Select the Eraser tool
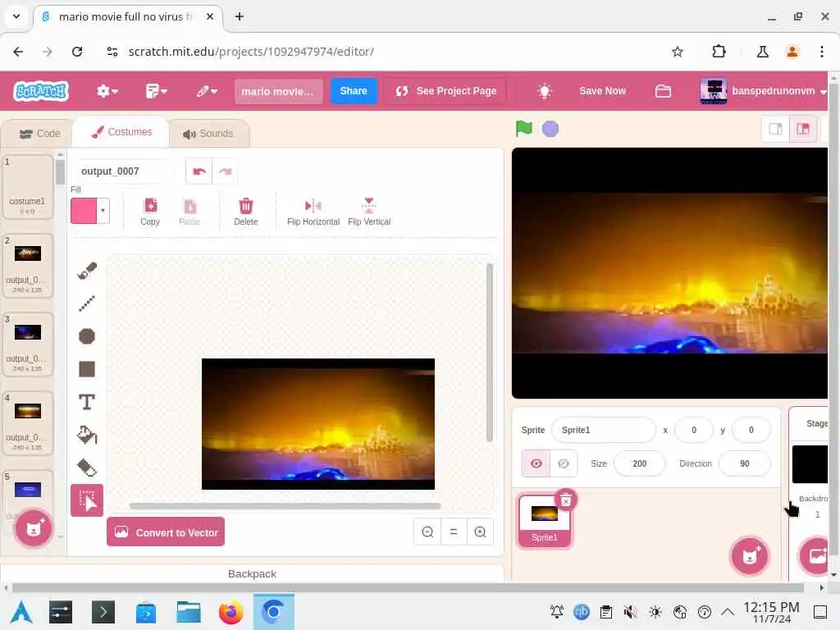 pos(87,468)
